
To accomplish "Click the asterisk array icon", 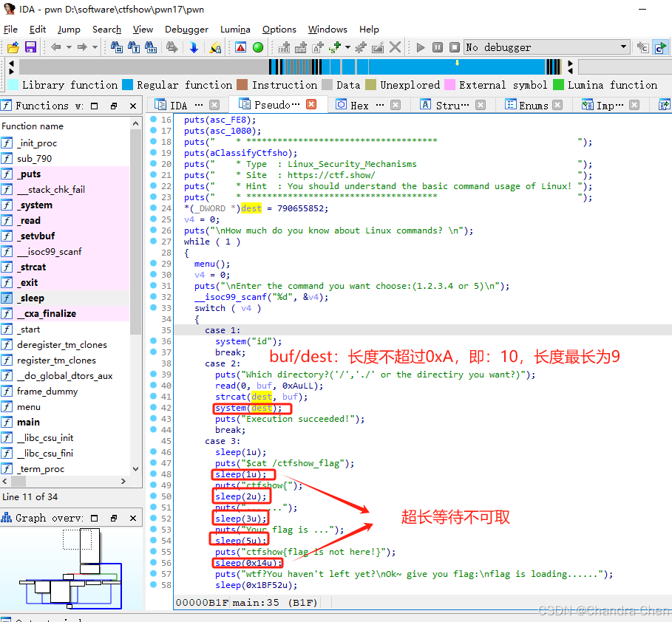I will (x=361, y=47).
